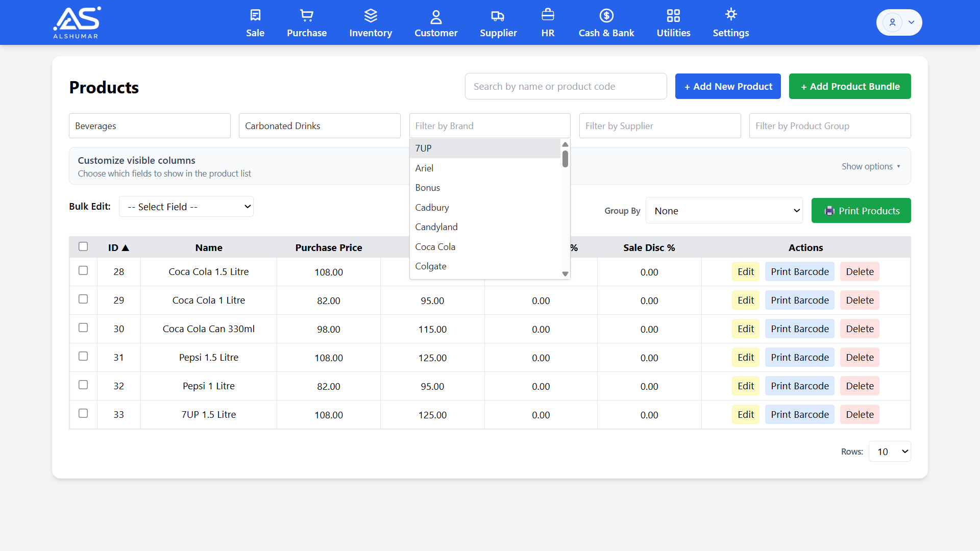Check the row for Coca Cola 1.5 Litre
980x551 pixels.
tap(83, 270)
